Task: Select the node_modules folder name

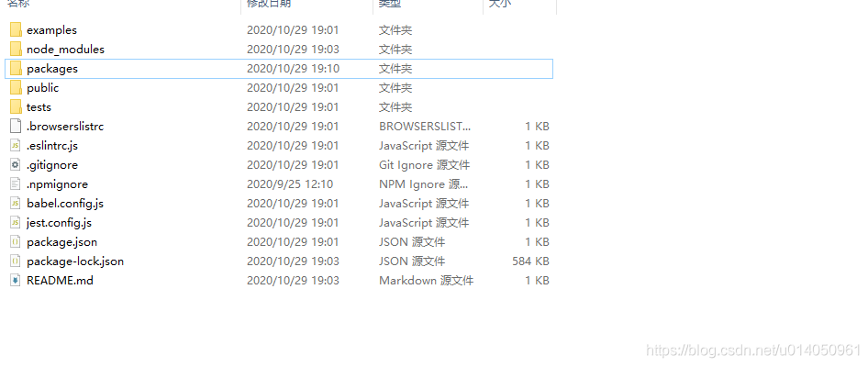Action: (x=65, y=50)
